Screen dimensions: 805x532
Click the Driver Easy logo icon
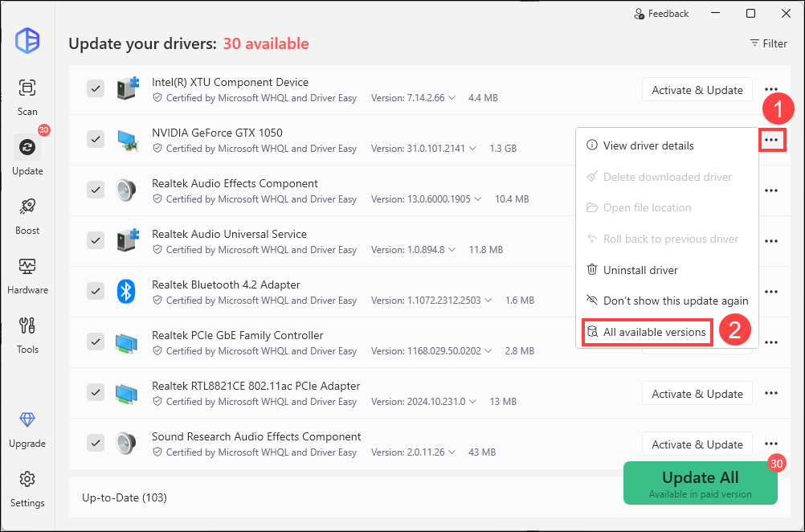pyautogui.click(x=27, y=40)
